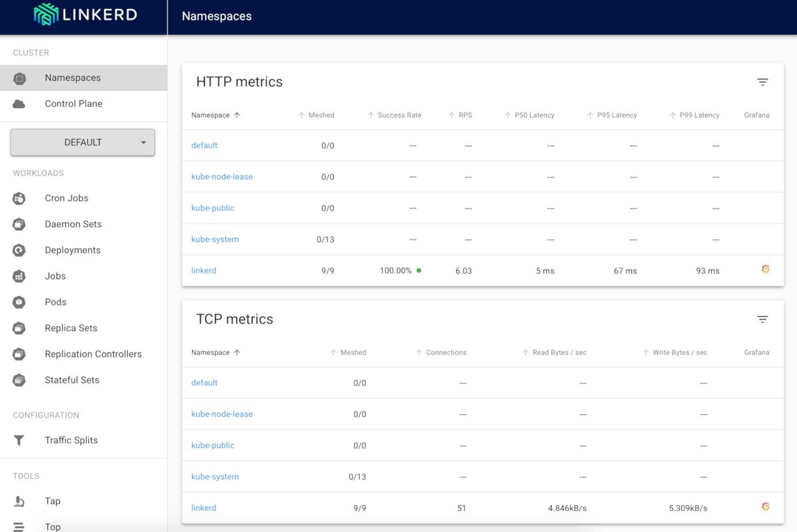The width and height of the screenshot is (797, 532).
Task: Toggle Namespace column sort in HTTP metrics
Action: tap(238, 115)
